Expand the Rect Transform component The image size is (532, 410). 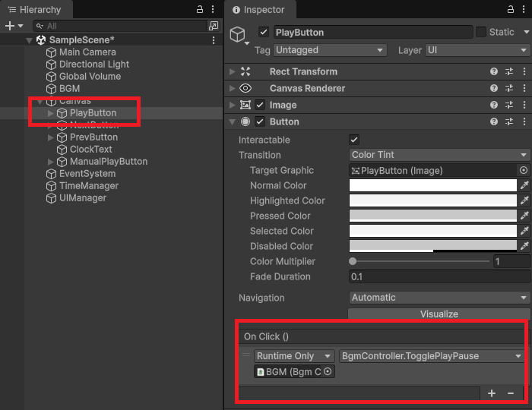(233, 71)
